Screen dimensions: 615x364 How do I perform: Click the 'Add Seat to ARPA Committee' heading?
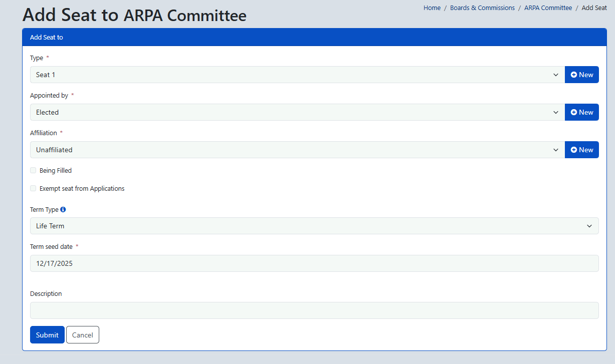(x=134, y=15)
